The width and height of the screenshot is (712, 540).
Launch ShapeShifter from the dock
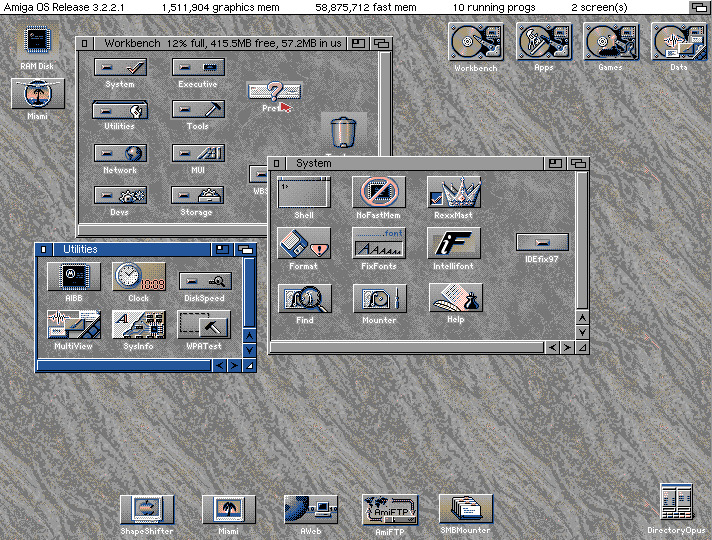pos(147,510)
